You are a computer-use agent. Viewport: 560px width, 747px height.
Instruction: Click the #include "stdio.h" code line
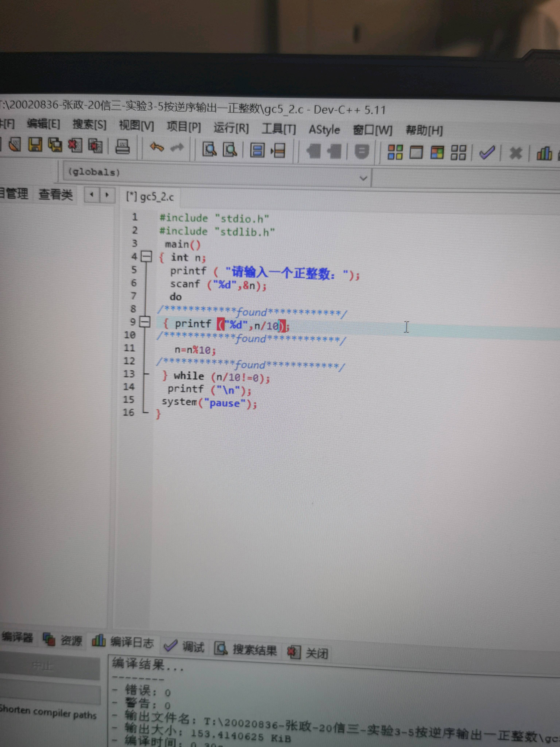click(214, 218)
